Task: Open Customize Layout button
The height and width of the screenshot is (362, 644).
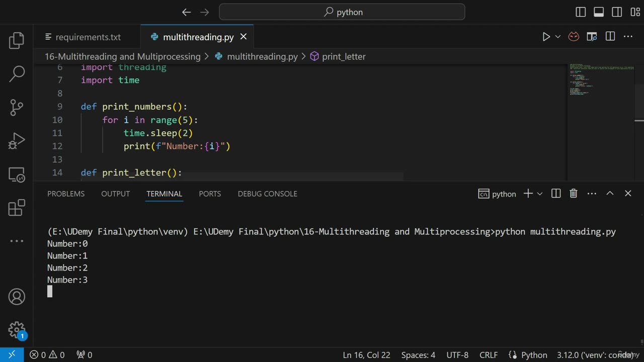Action: pos(635,12)
